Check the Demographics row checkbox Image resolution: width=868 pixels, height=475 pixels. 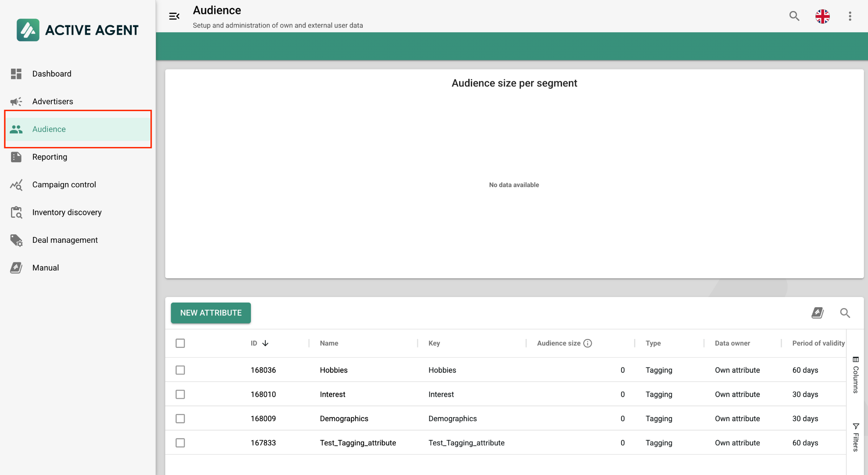point(180,419)
